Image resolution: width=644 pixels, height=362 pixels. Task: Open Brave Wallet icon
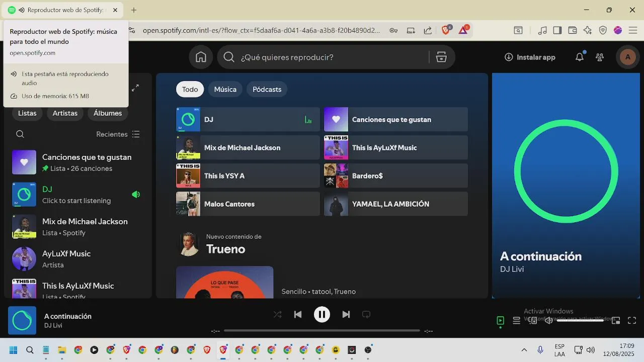click(x=573, y=30)
